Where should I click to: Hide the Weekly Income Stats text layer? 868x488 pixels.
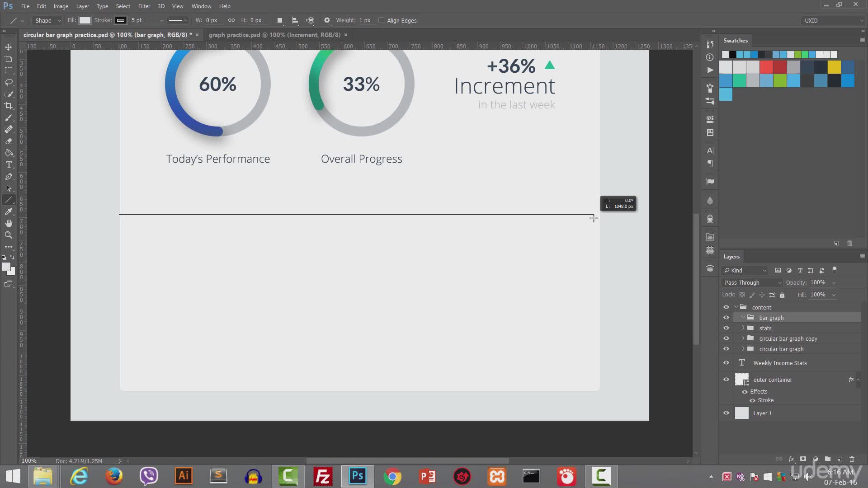click(726, 363)
